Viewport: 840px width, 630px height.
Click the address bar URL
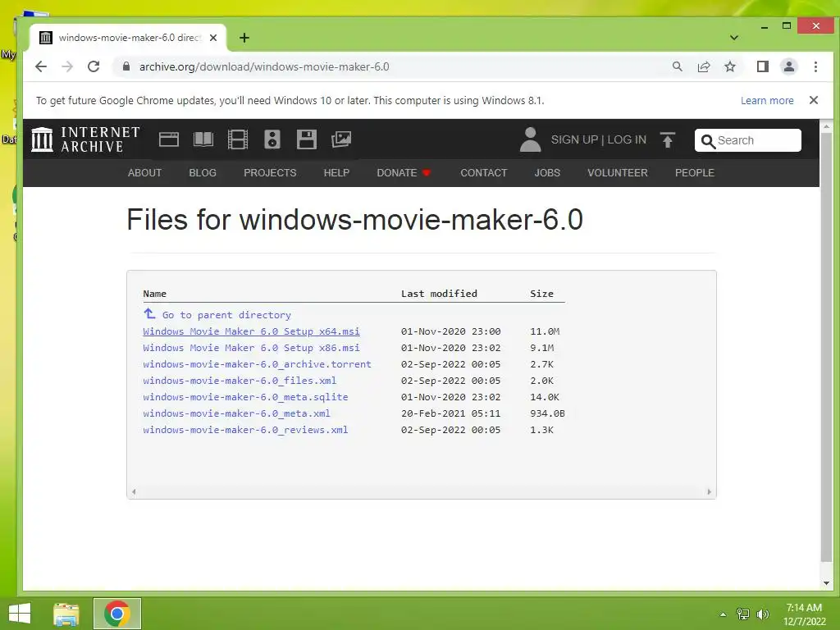264,67
